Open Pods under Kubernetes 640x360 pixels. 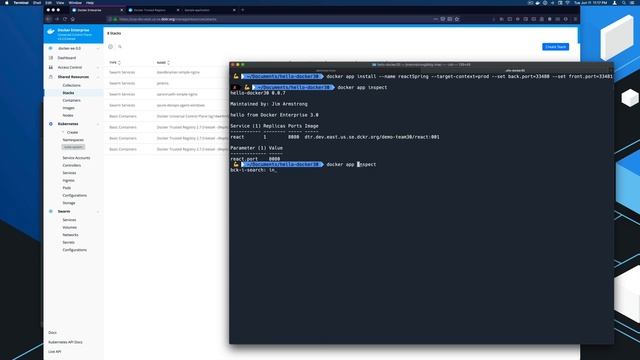point(67,188)
